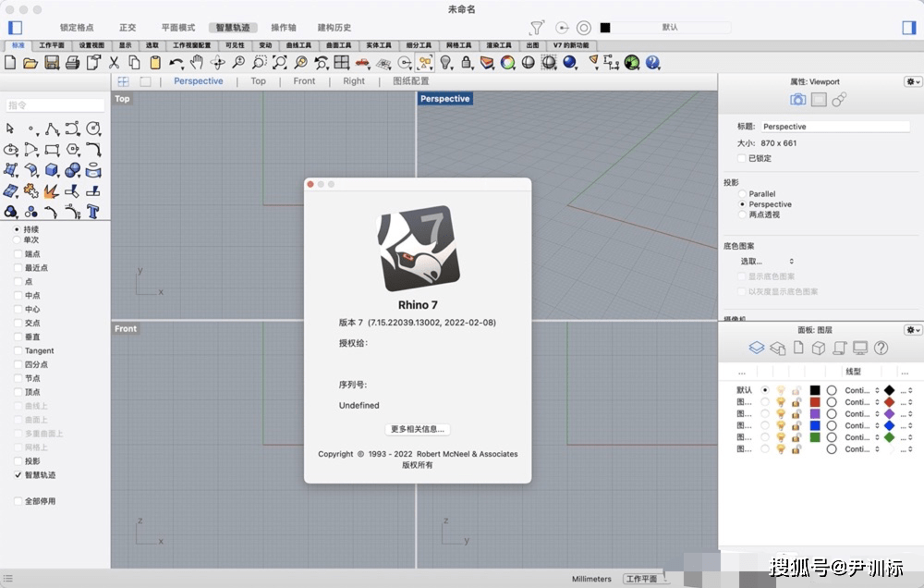Click the camera Viewport properties icon

797,100
